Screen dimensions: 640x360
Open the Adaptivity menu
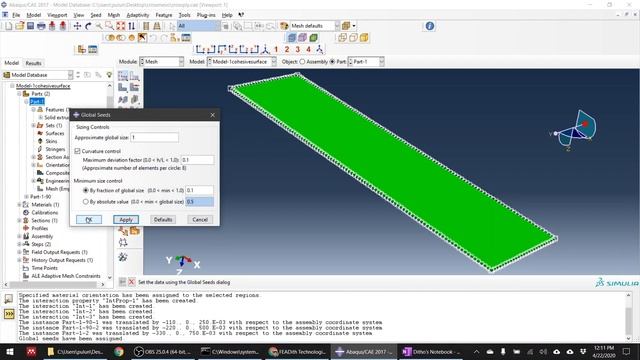click(x=138, y=15)
